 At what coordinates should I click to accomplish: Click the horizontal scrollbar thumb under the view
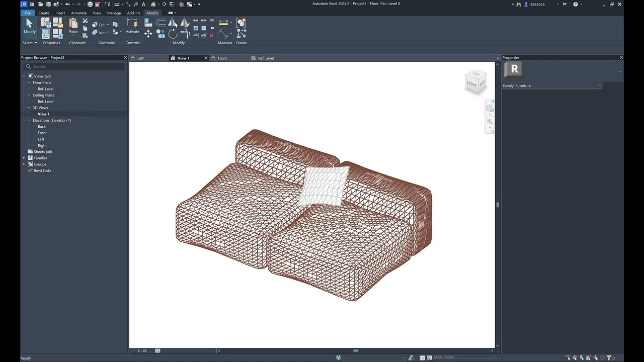click(x=356, y=350)
